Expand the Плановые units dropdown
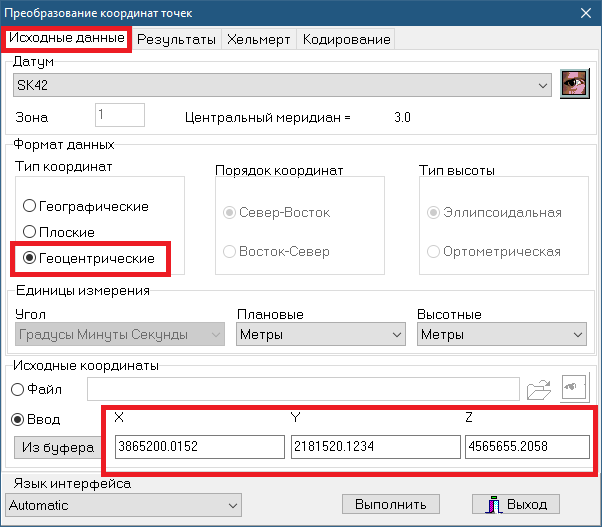 [x=396, y=335]
